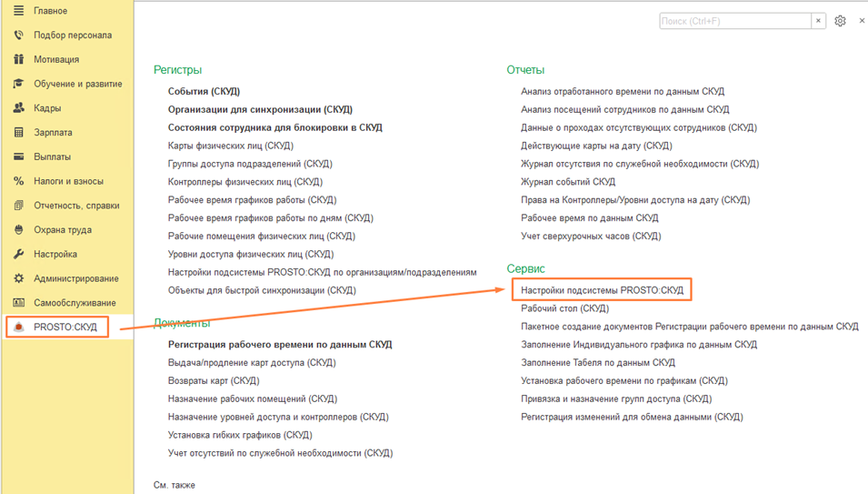This screenshot has width=868, height=494.
Task: Click the Главное hamburger menu icon
Action: (x=18, y=11)
